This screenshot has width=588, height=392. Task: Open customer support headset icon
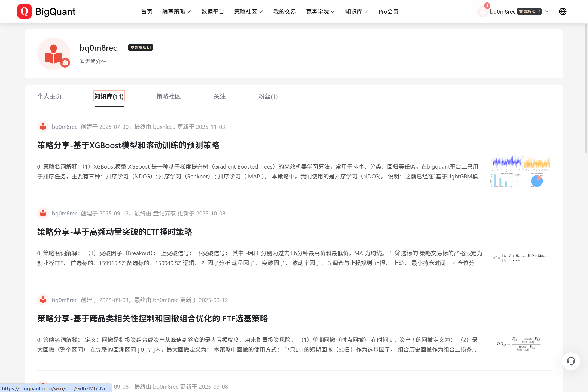click(x=571, y=361)
